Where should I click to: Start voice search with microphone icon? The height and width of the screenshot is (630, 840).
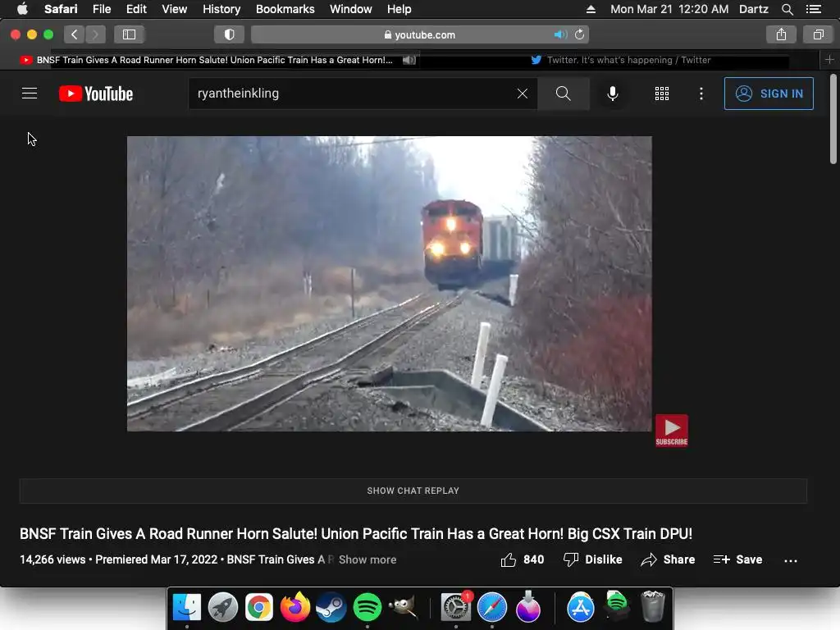pyautogui.click(x=612, y=94)
